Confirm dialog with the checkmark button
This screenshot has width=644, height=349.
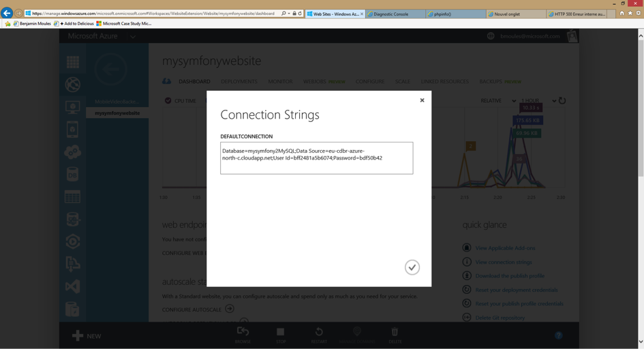tap(412, 267)
